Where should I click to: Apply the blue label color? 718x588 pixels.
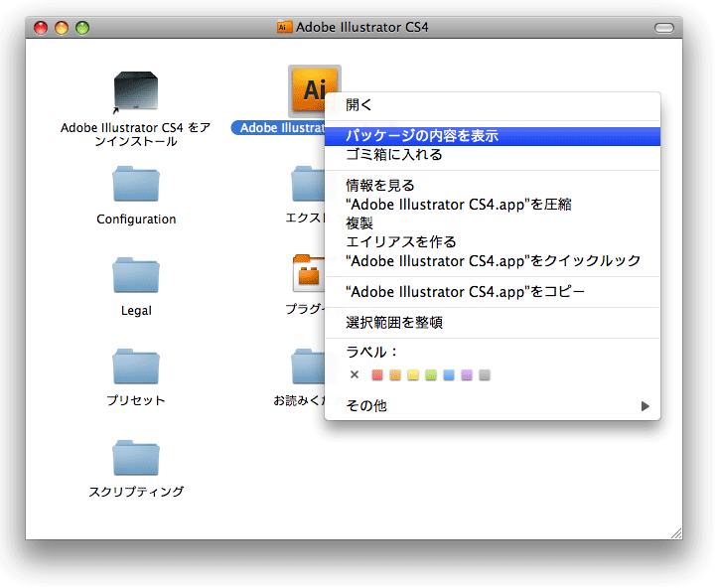click(x=449, y=375)
